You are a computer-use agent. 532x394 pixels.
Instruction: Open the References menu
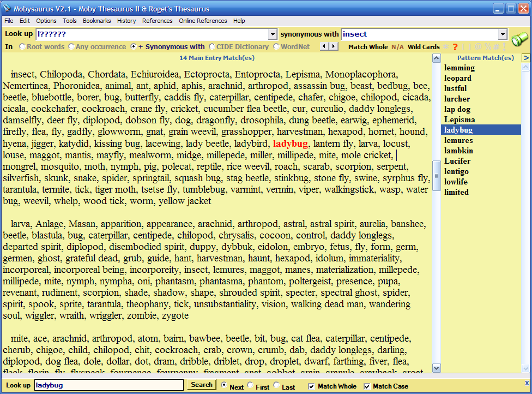pos(157,21)
